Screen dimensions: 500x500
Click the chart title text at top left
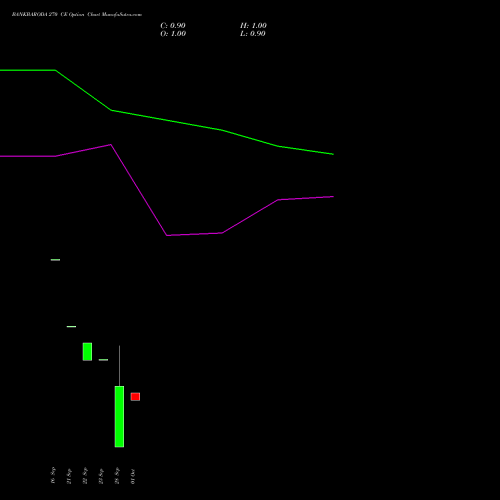77,14
